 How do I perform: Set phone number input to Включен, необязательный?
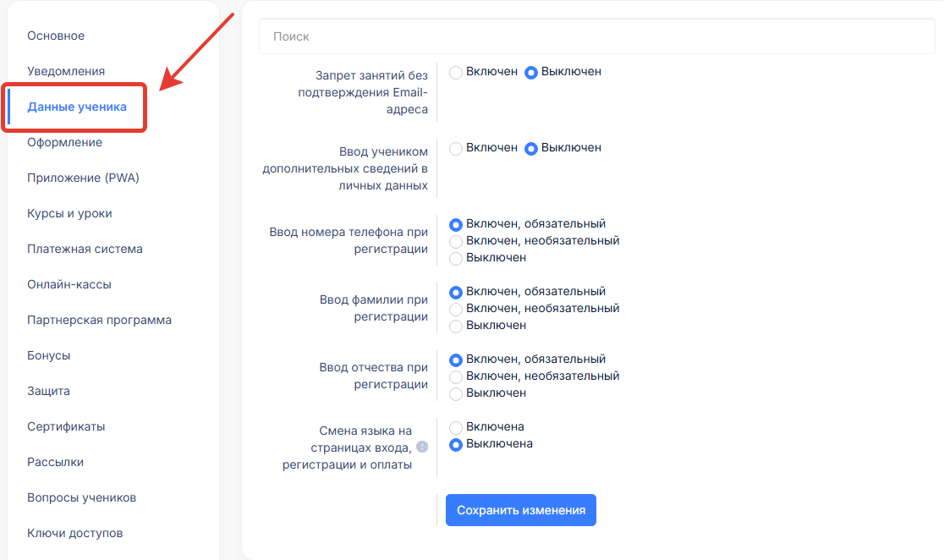(x=456, y=241)
